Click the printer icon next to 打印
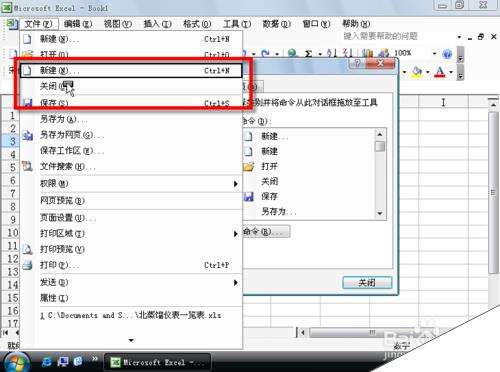This screenshot has height=372, width=500. click(x=27, y=265)
